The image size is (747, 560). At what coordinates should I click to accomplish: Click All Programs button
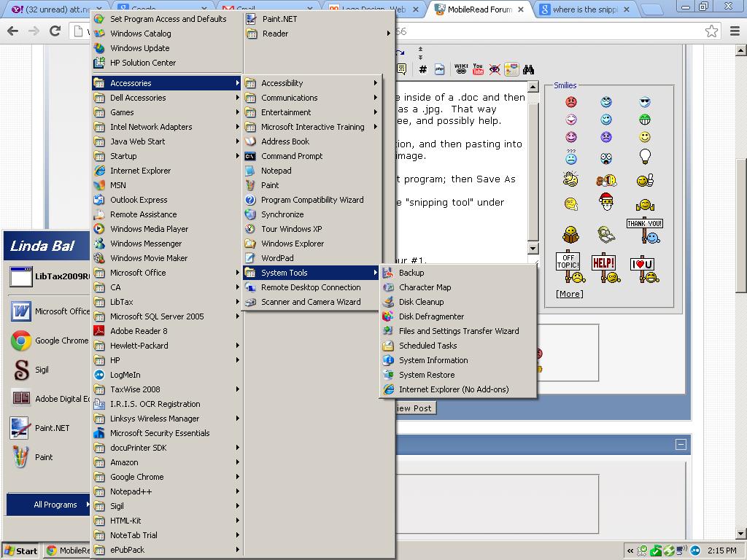point(48,505)
